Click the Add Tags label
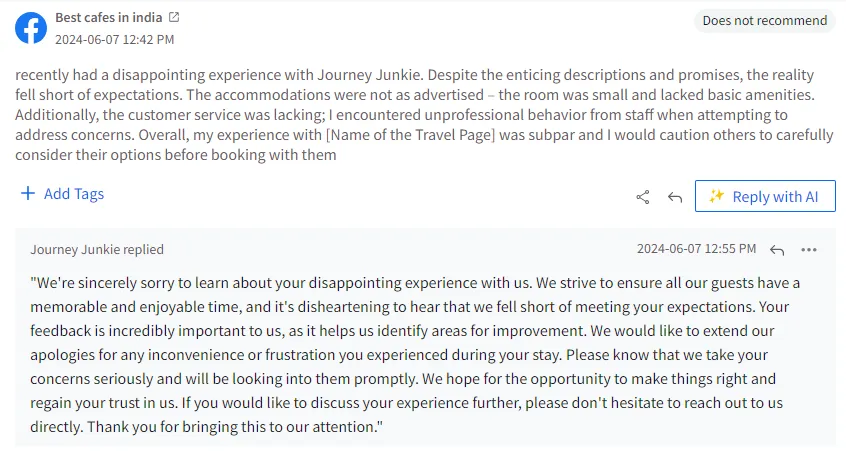The image size is (846, 451). click(74, 194)
